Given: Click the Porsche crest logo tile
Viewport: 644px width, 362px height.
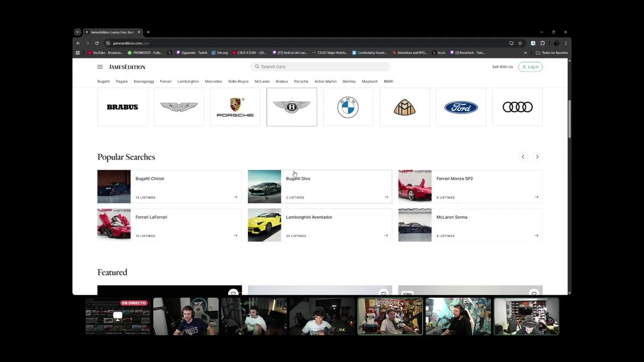Looking at the screenshot, I should click(235, 107).
